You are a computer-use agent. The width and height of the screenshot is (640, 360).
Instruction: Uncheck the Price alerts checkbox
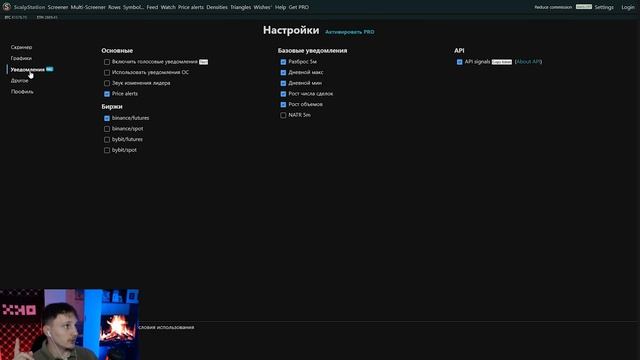tap(107, 94)
